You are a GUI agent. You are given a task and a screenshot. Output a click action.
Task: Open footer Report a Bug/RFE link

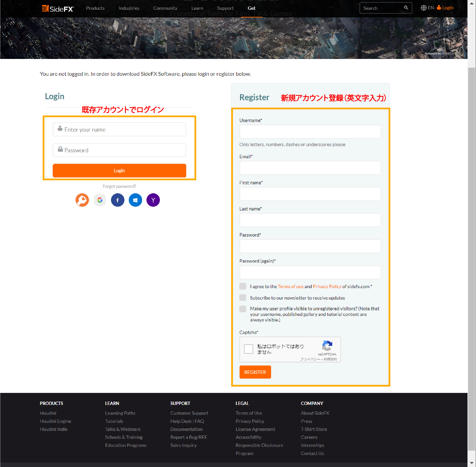tap(189, 437)
